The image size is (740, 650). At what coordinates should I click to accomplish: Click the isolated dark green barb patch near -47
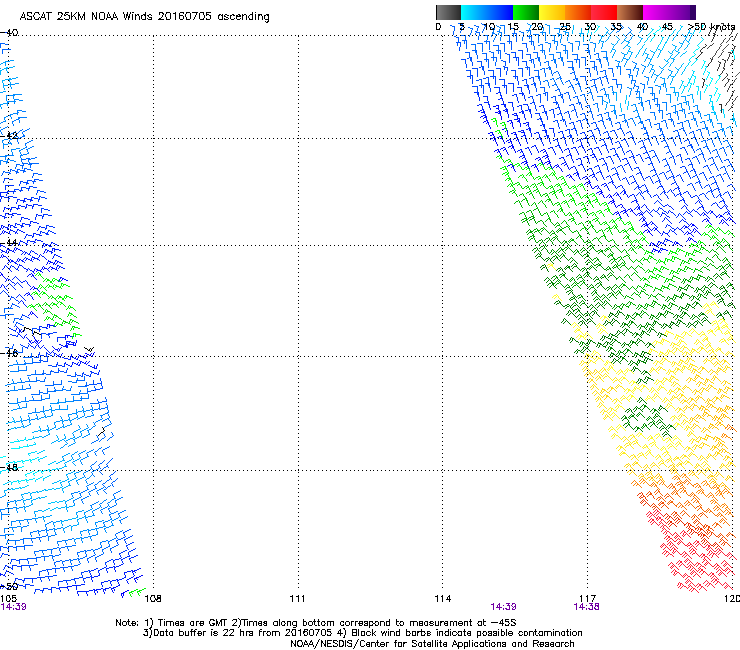[x=648, y=418]
